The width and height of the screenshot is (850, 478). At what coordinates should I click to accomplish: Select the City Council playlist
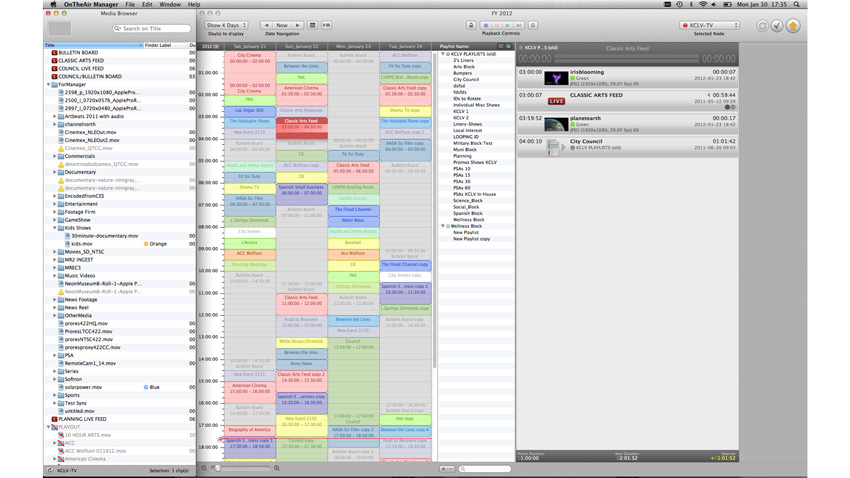tap(466, 80)
